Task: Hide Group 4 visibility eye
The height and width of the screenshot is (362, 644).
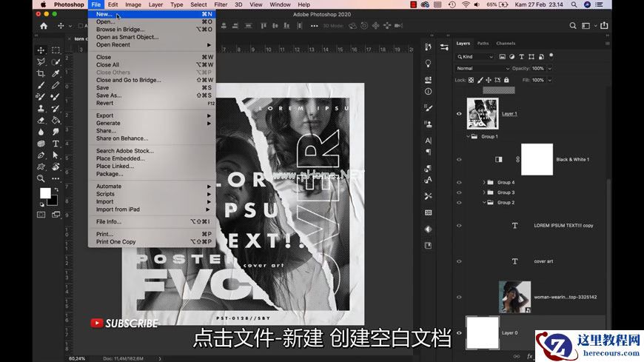Action: tap(459, 182)
